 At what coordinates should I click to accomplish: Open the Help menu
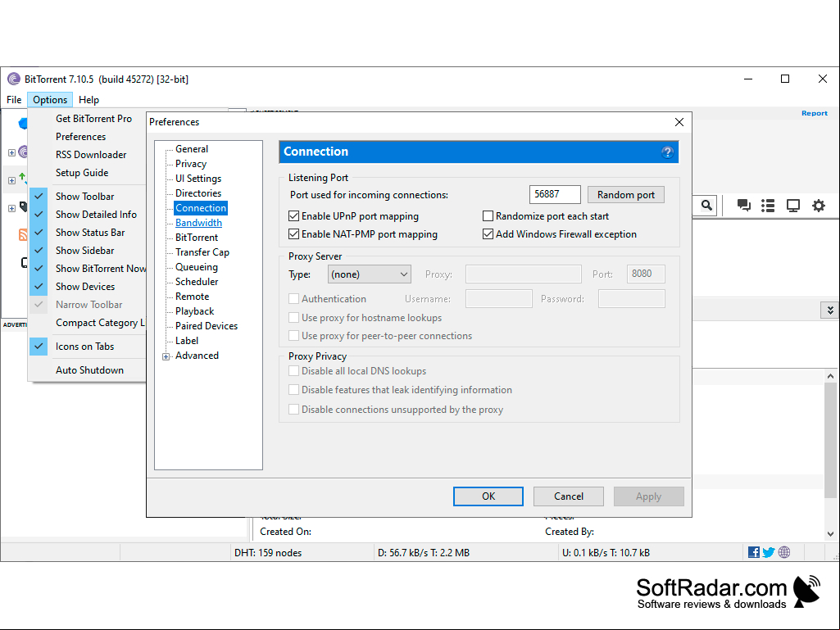click(x=89, y=100)
